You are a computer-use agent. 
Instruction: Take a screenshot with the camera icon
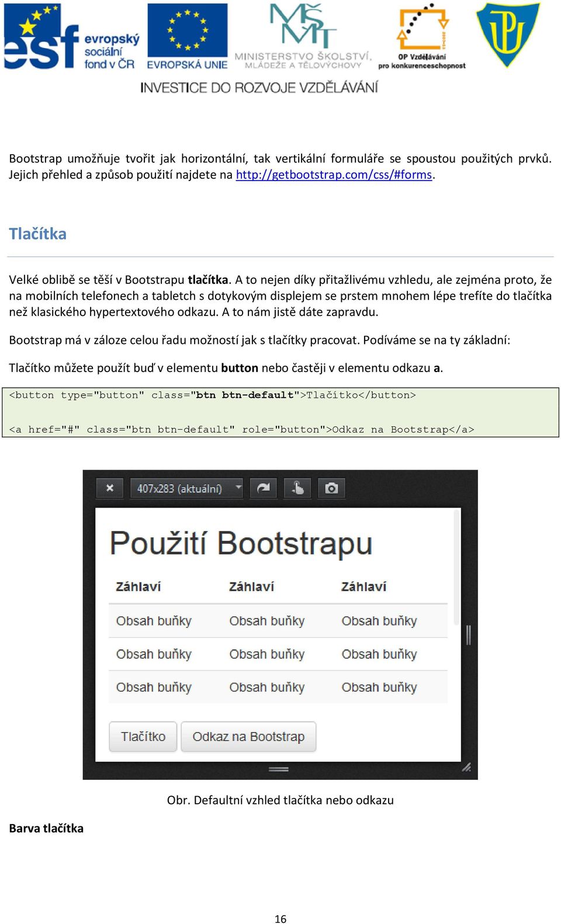331,488
